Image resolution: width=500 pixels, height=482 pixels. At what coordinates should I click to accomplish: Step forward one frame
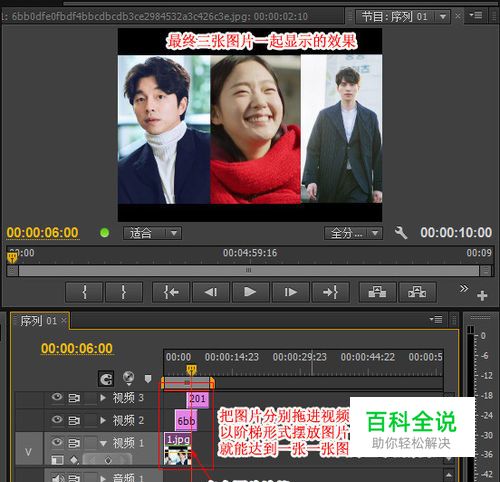(291, 292)
